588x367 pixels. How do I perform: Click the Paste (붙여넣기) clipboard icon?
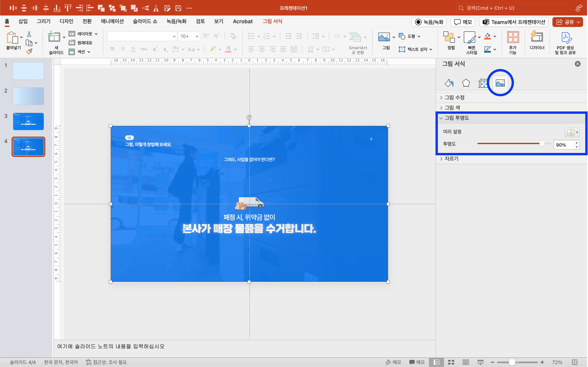pos(12,38)
